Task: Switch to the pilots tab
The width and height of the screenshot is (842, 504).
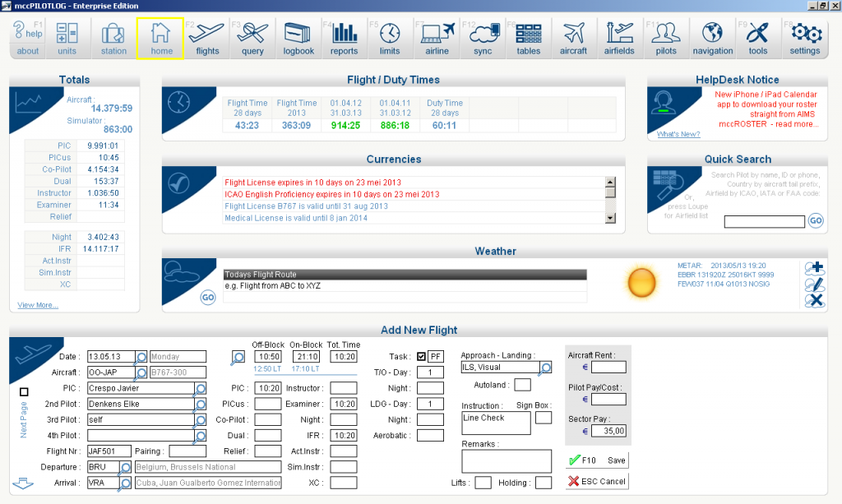Action: point(666,39)
